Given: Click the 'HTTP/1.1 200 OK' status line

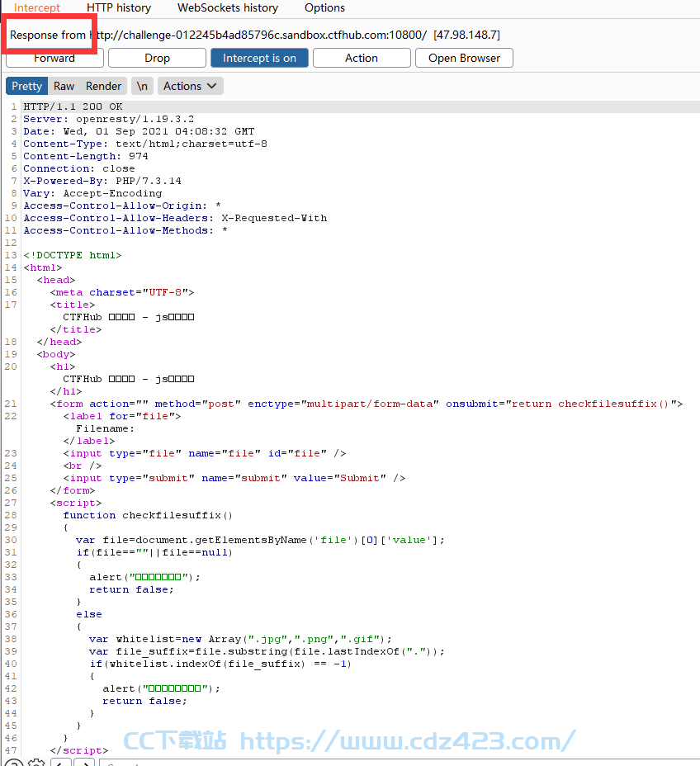Looking at the screenshot, I should coord(73,106).
